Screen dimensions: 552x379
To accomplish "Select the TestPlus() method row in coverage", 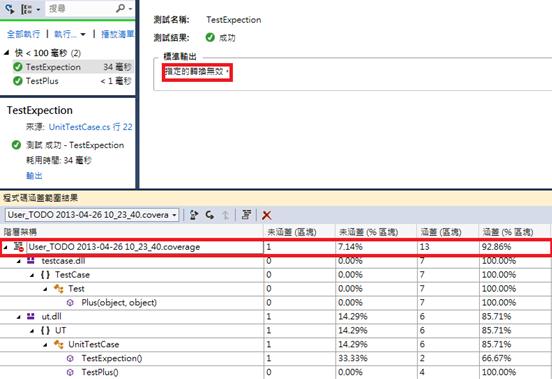I will (275, 372).
